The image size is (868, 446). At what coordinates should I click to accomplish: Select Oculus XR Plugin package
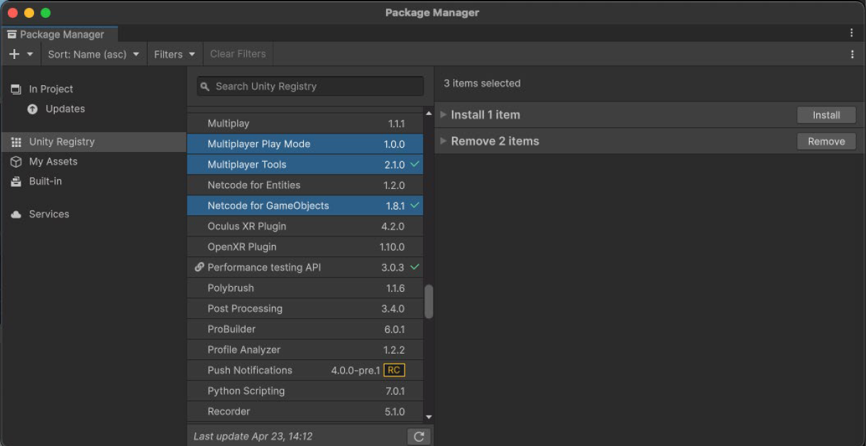[305, 227]
